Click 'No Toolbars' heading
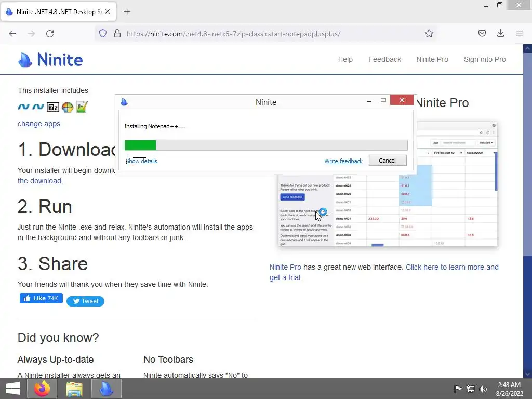Image resolution: width=532 pixels, height=399 pixels. pyautogui.click(x=168, y=360)
